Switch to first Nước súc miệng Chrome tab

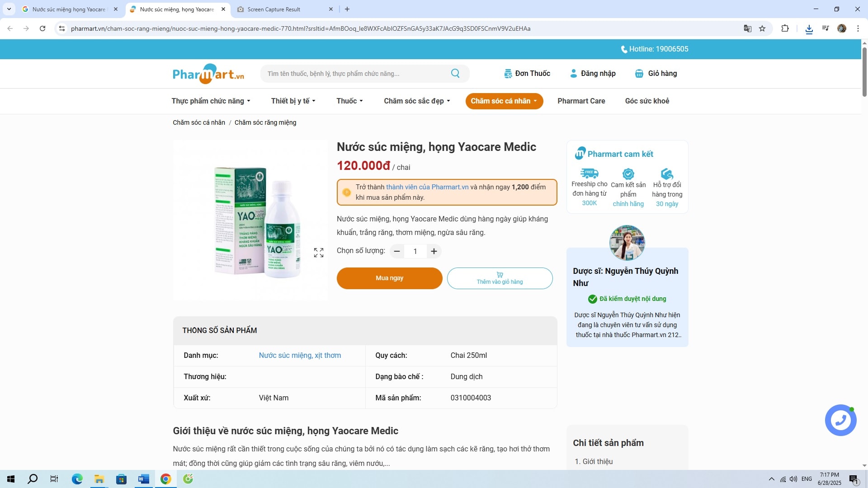pyautogui.click(x=69, y=9)
